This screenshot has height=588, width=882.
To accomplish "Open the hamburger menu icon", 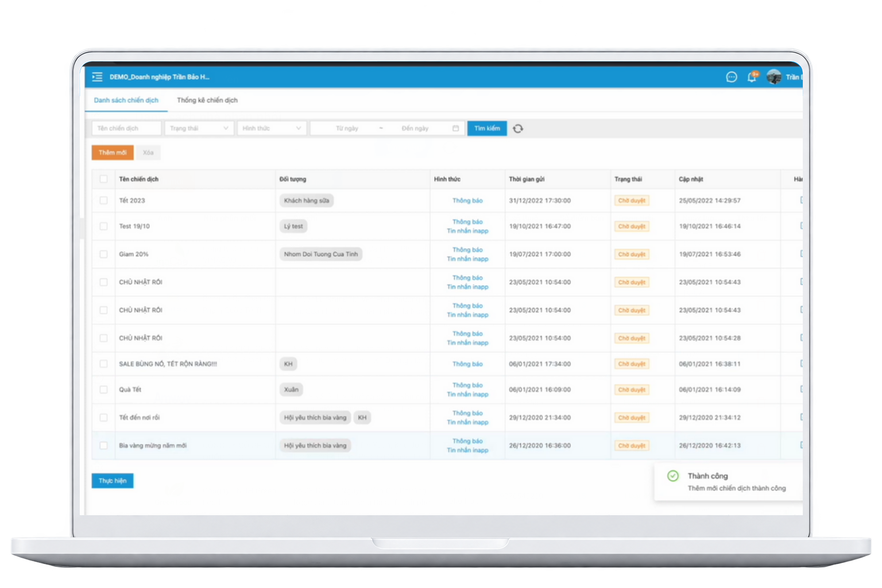I will [x=97, y=76].
